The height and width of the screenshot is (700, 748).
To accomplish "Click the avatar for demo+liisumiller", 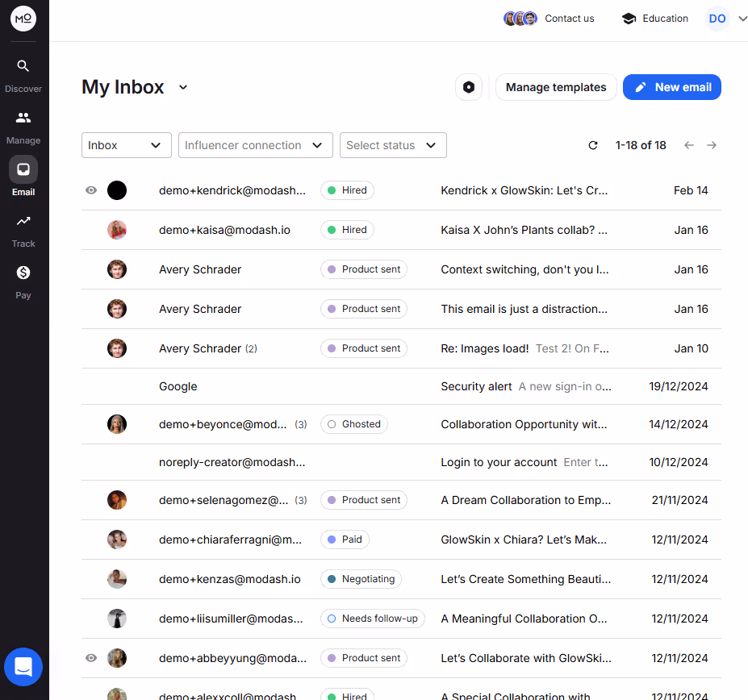I will [x=117, y=619].
